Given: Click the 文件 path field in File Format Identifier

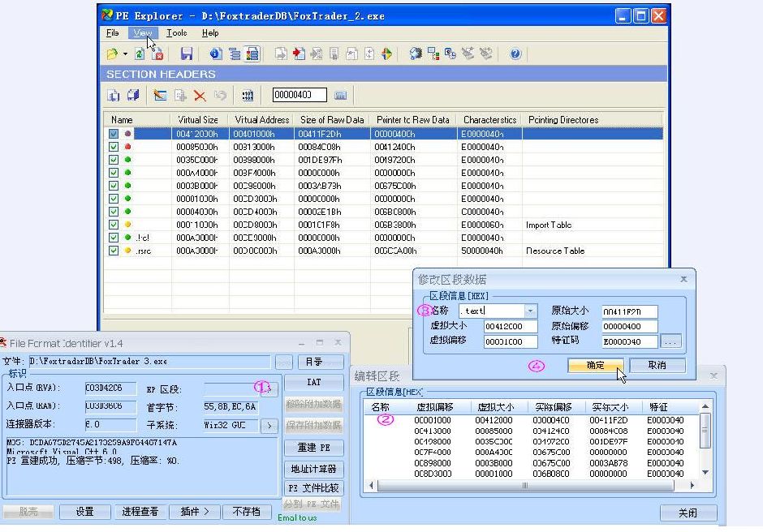Looking at the screenshot, I should [x=149, y=362].
